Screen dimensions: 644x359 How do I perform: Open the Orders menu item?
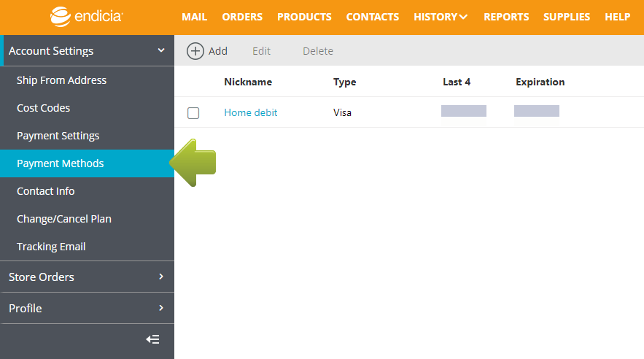[242, 17]
